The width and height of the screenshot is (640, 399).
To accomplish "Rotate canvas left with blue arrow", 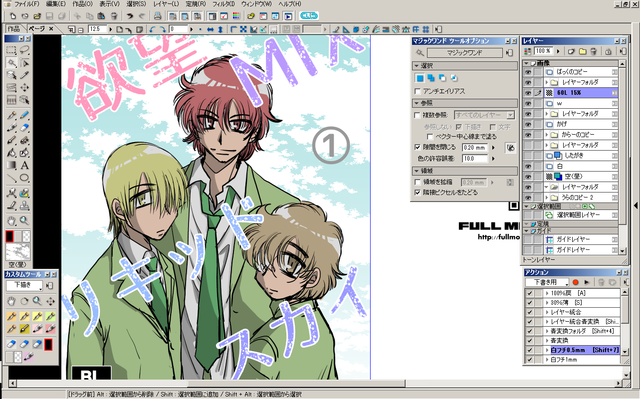I will pos(152,29).
